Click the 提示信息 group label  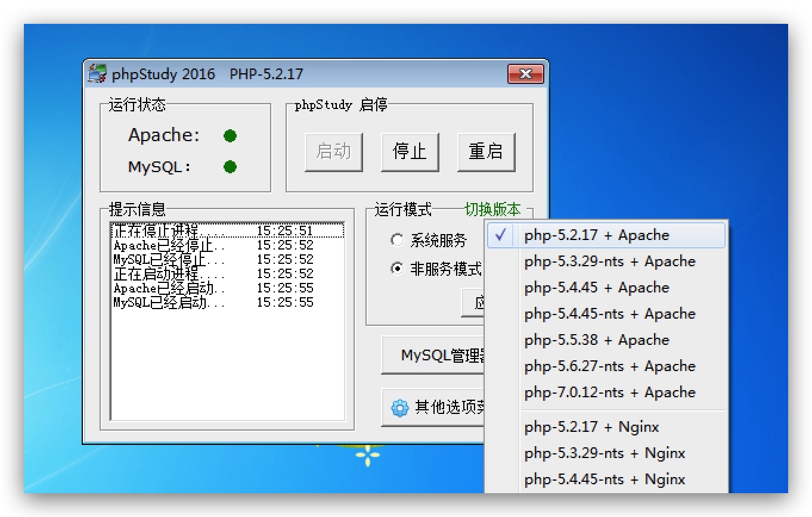click(137, 210)
